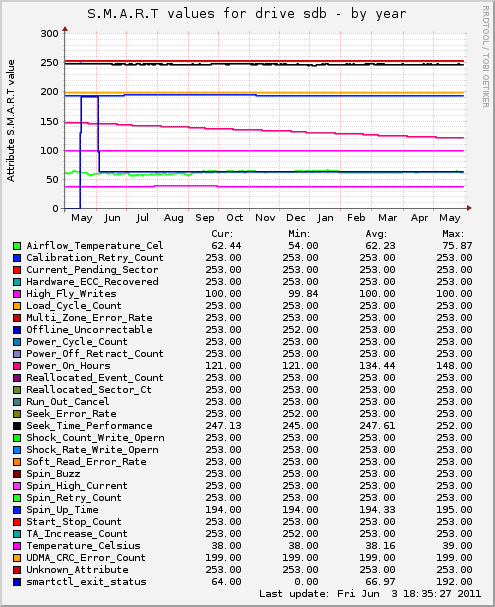Click the Avg: column header
The width and height of the screenshot is (495, 607).
pos(376,234)
